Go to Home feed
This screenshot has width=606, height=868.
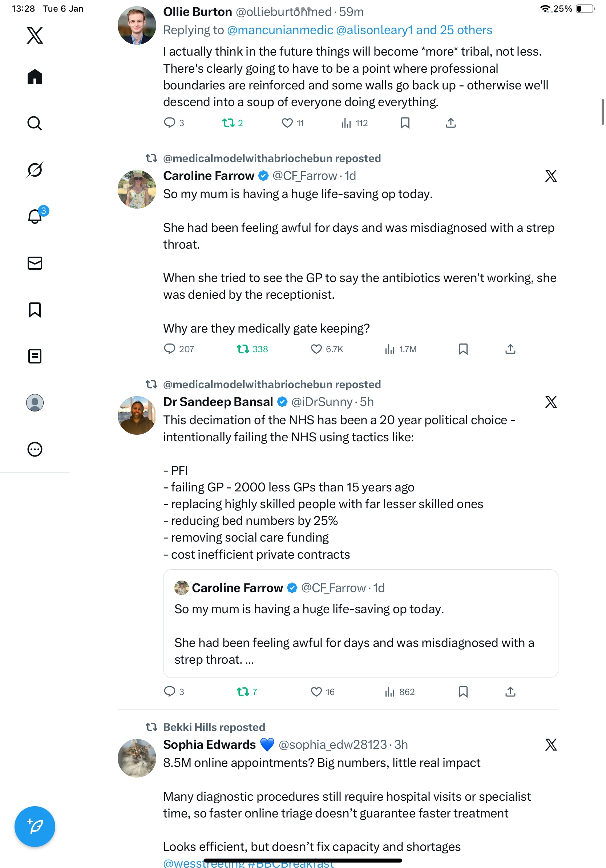(x=35, y=77)
